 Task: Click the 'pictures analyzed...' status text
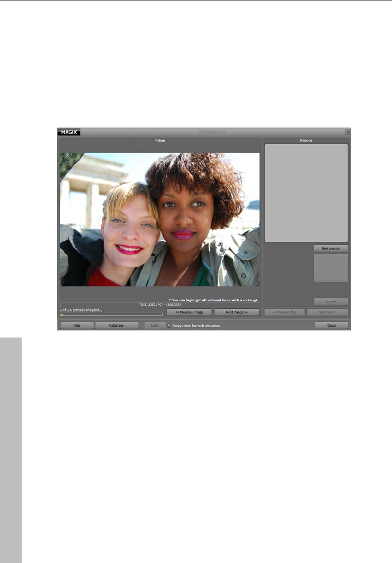click(81, 310)
